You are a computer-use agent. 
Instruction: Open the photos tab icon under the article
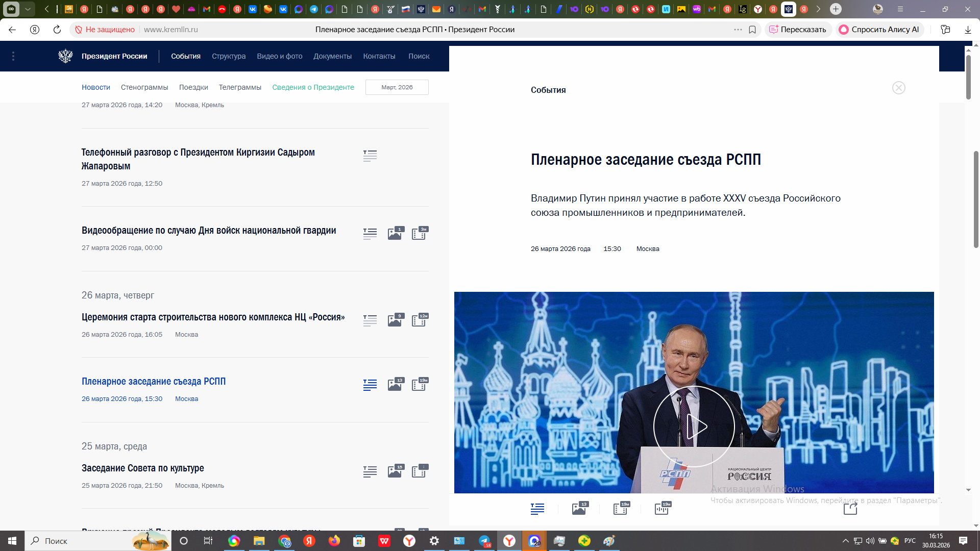pos(579,508)
